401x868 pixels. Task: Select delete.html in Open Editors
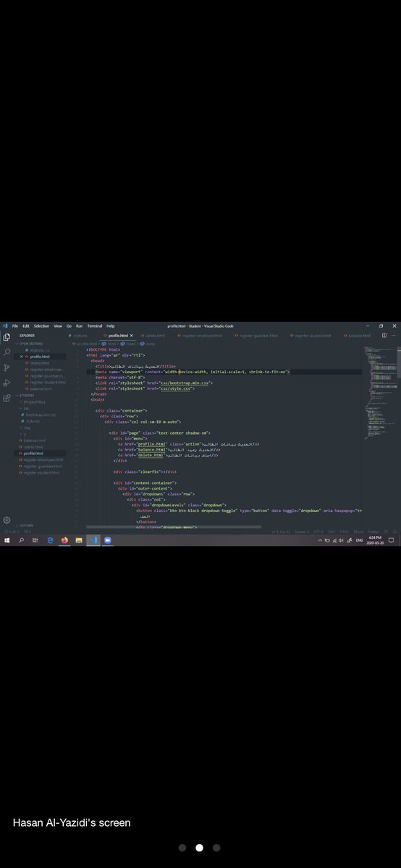tap(40, 363)
